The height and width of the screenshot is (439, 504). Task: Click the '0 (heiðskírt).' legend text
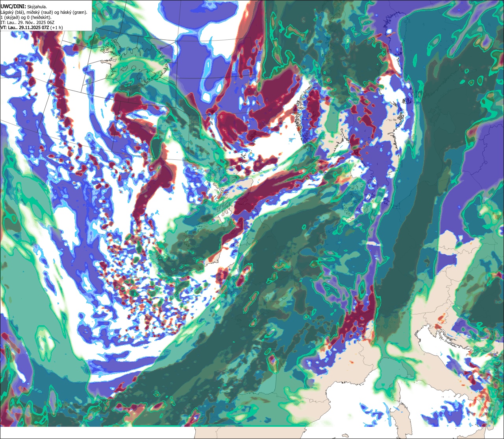[39, 18]
